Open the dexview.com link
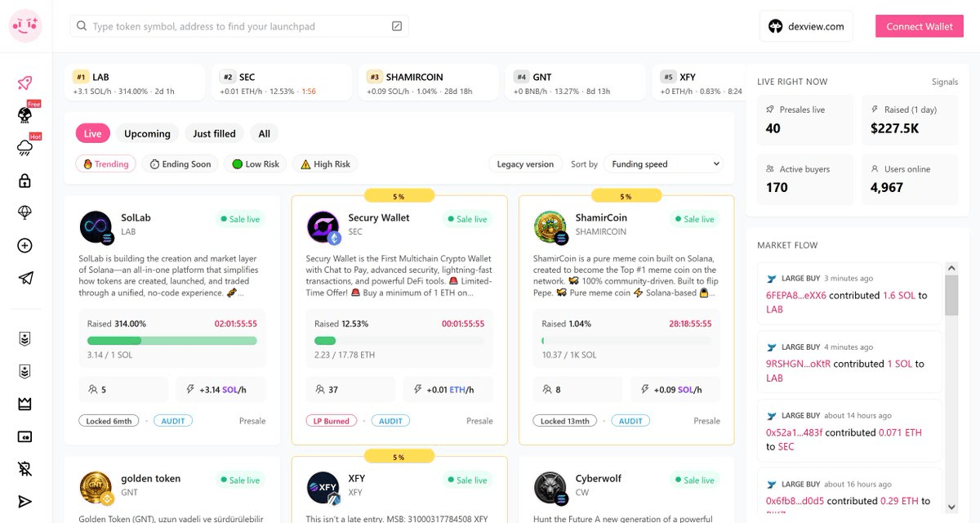 tap(805, 26)
